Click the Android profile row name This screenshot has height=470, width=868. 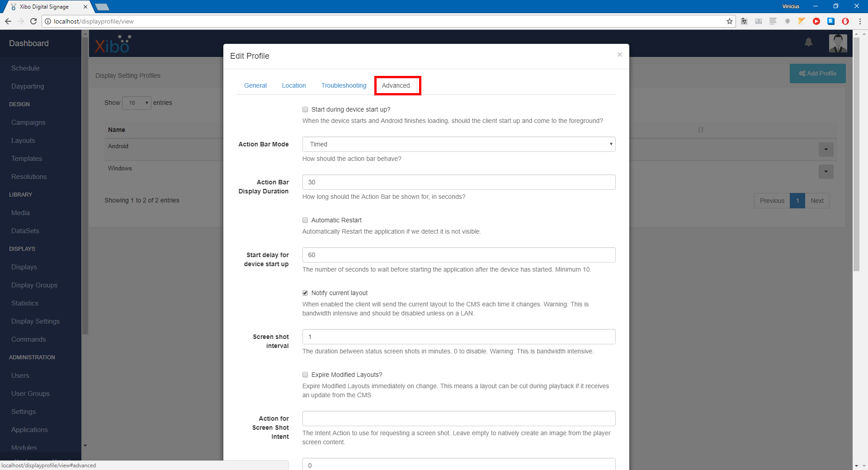pos(118,146)
